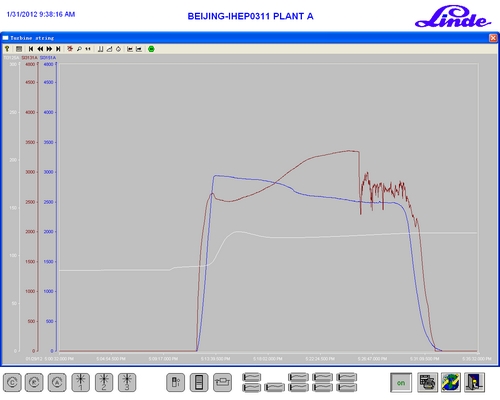Select the S0131A red curve label

tap(29, 58)
